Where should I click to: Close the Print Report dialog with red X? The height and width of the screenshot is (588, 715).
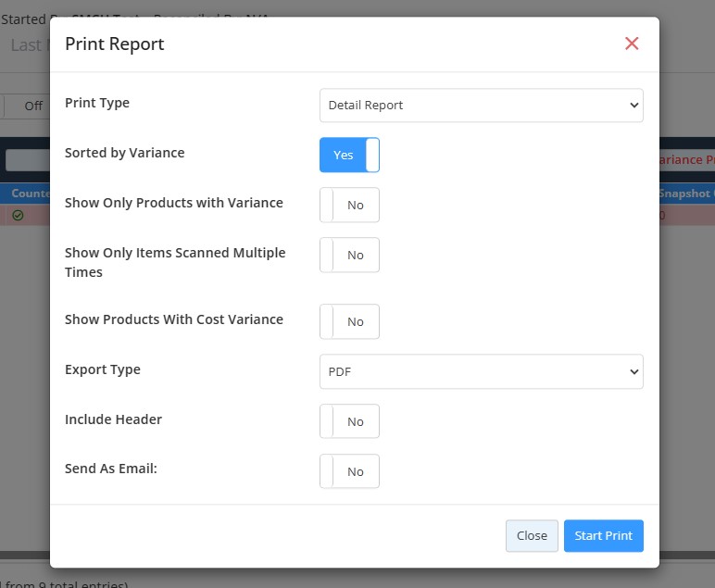click(x=632, y=44)
